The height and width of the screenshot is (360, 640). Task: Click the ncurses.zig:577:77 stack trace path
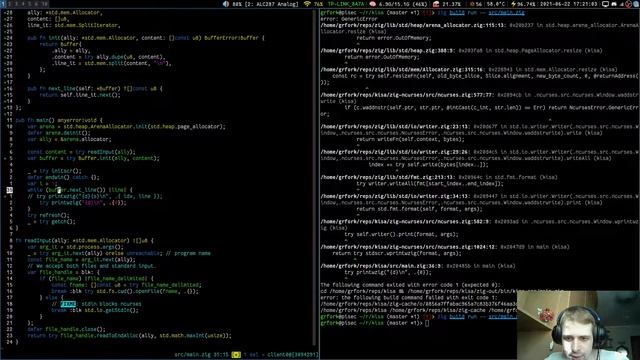pos(407,95)
